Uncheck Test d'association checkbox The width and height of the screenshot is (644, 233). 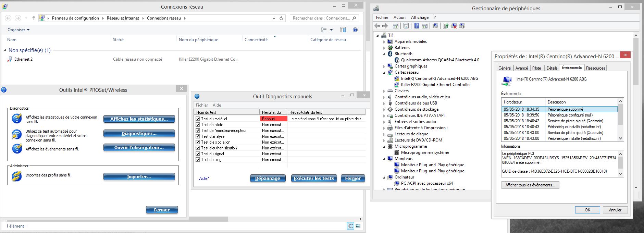198,142
